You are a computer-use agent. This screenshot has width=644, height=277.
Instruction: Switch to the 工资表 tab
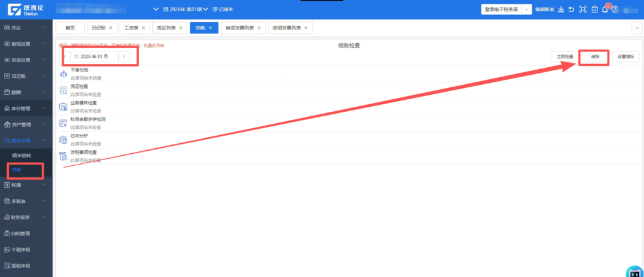[x=131, y=28]
